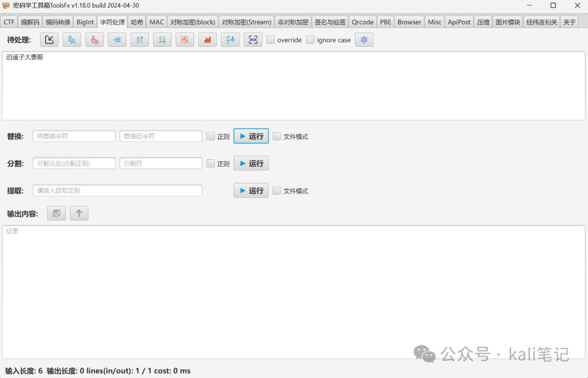Open the MAC tab
The height and width of the screenshot is (378, 588).
click(157, 22)
